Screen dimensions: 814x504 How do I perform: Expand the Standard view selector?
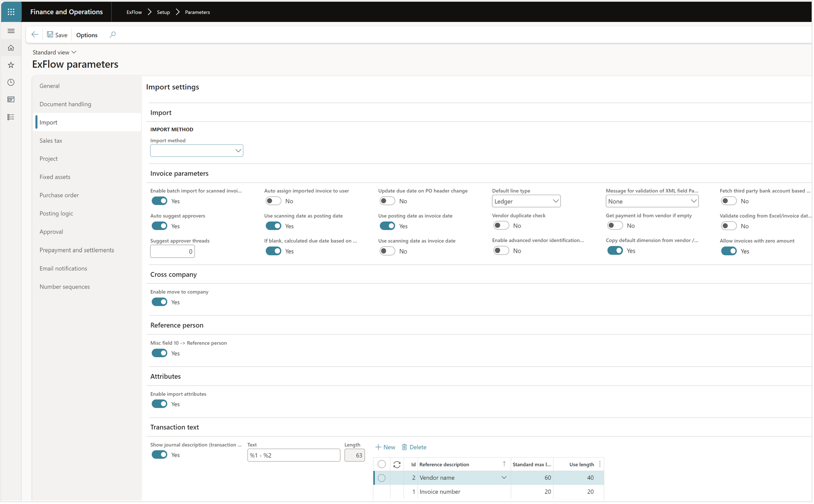click(x=55, y=52)
